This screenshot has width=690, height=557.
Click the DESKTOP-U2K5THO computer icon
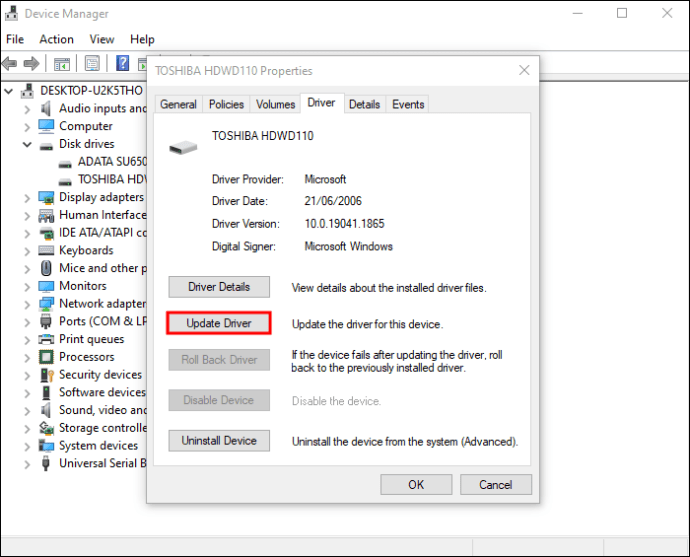(x=27, y=91)
